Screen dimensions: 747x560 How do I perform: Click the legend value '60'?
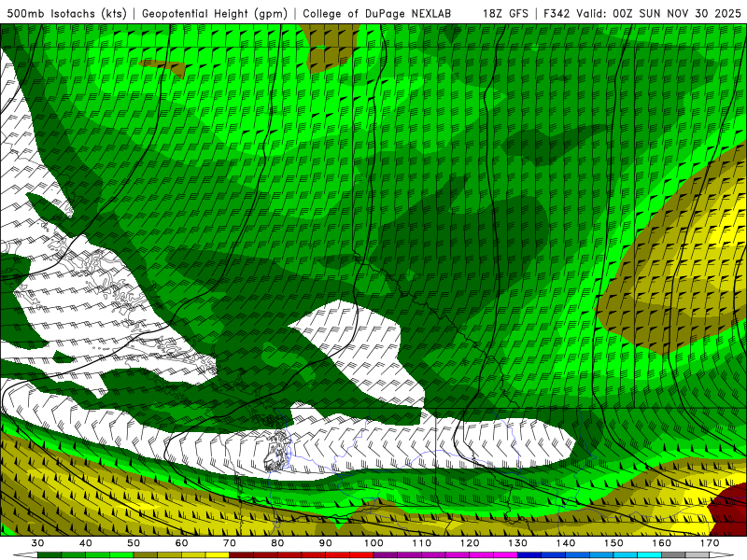[181, 543]
